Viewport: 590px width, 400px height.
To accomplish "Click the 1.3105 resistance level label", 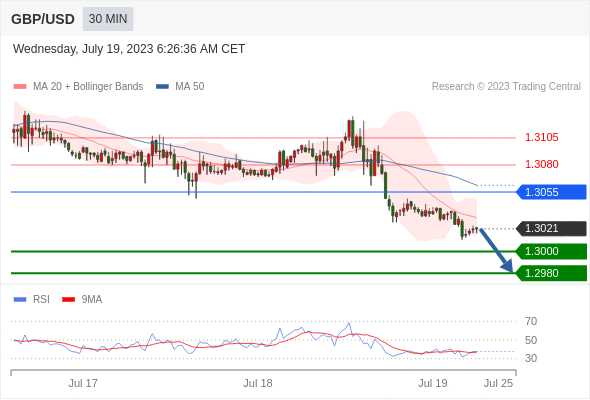I will coord(541,137).
